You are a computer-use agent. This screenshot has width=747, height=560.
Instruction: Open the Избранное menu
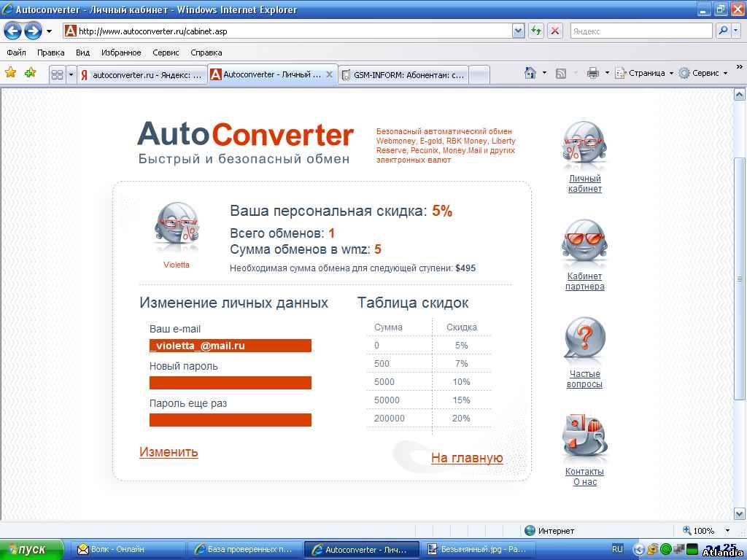click(121, 52)
